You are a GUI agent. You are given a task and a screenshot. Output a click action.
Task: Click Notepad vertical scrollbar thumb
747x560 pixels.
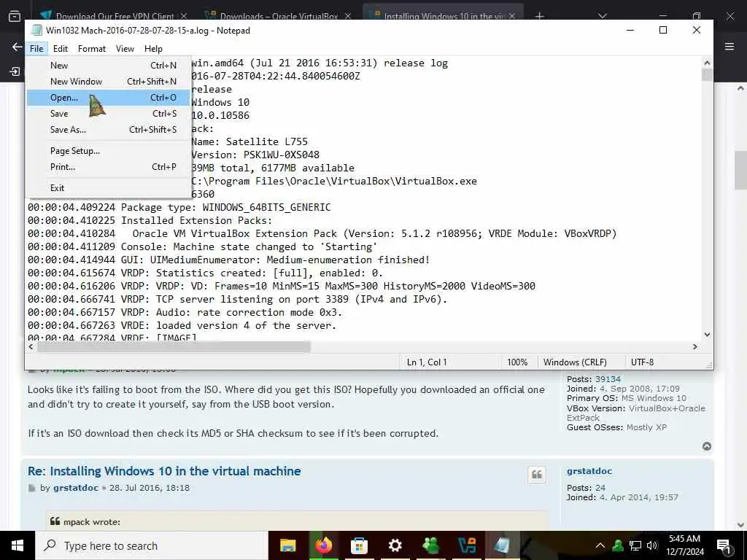(707, 75)
